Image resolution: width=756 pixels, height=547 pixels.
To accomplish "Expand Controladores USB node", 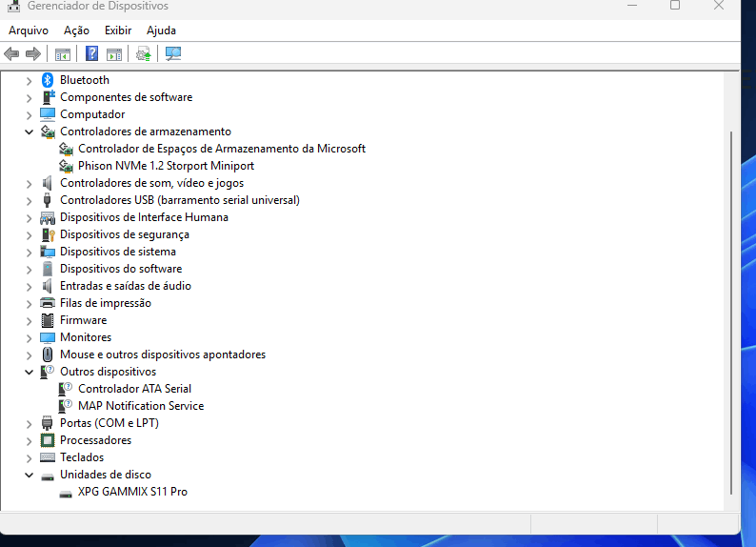I will [x=29, y=201].
